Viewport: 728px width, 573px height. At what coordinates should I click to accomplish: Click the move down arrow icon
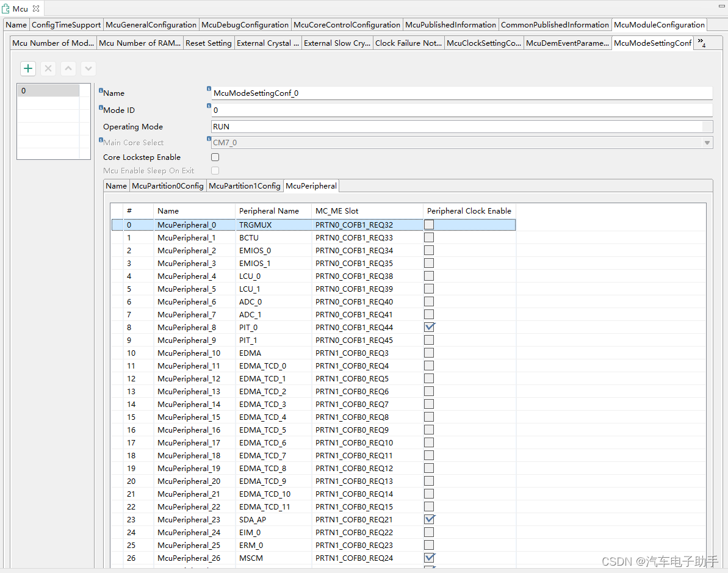click(88, 69)
